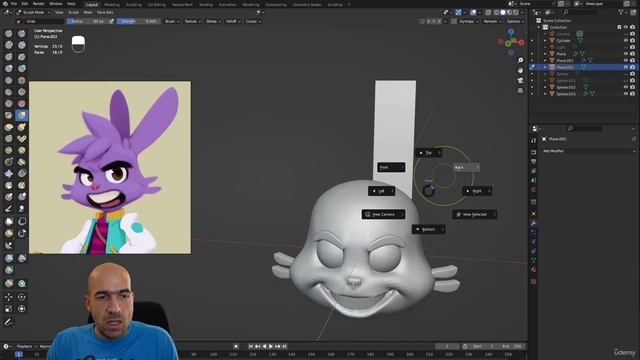Click the timeline play button
Screen dimensions: 640x360
pyautogui.click(x=271, y=347)
